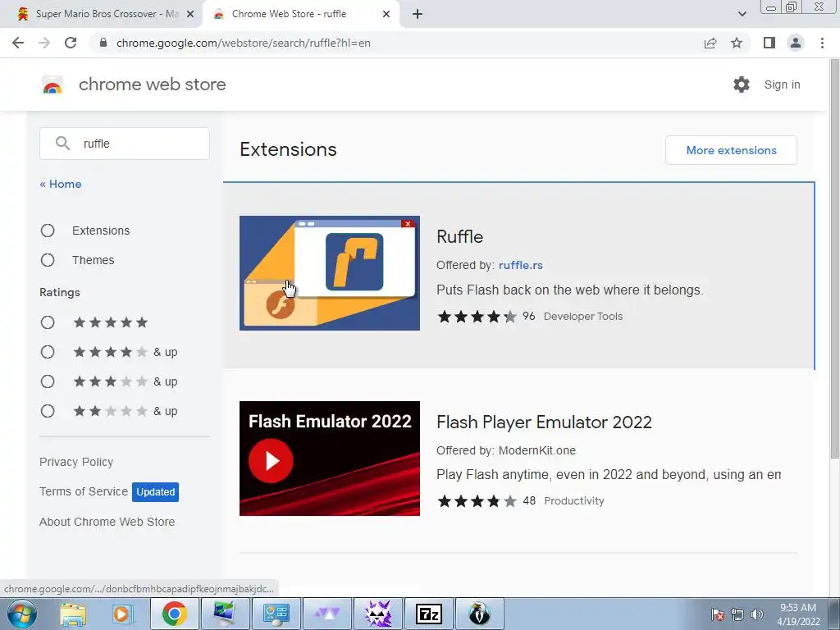Click "Offered by: ModernKit.one" text
This screenshot has width=840, height=630.
click(506, 450)
